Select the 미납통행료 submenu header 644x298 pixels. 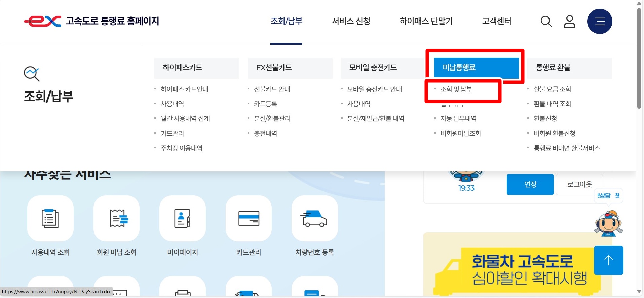coord(476,68)
